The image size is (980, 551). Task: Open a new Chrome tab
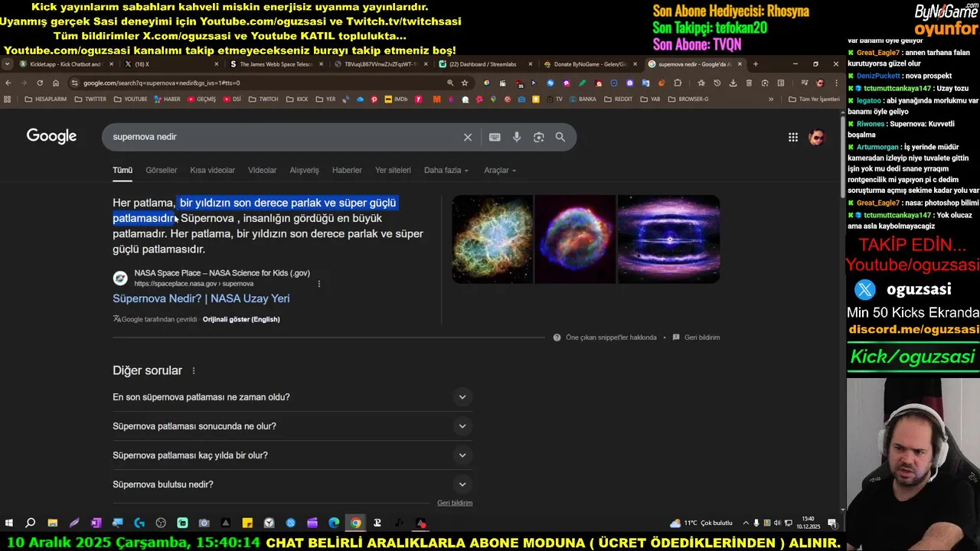[756, 64]
